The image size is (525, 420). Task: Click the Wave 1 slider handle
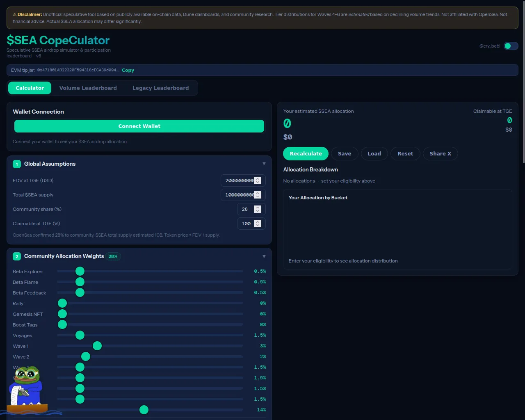click(x=97, y=346)
